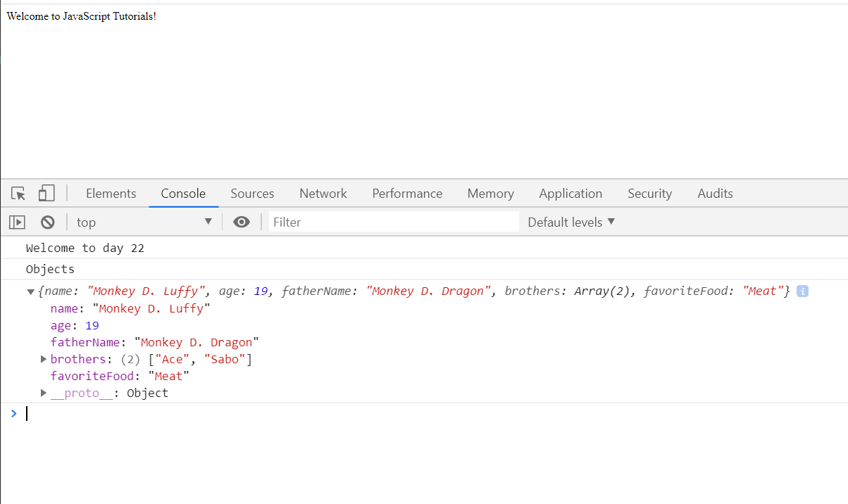Viewport: 848px width, 504px height.
Task: Collapse the logged object disclosure triangle
Action: [30, 292]
